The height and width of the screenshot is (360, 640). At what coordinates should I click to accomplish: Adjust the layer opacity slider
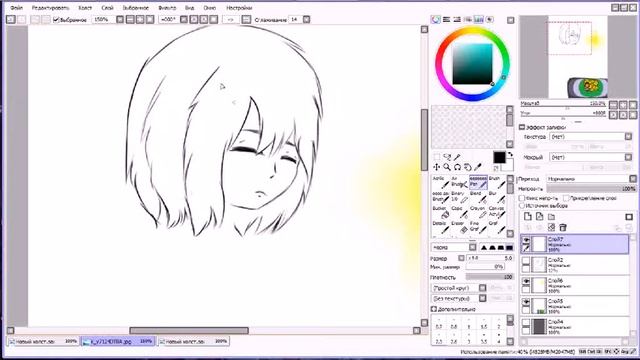click(591, 189)
